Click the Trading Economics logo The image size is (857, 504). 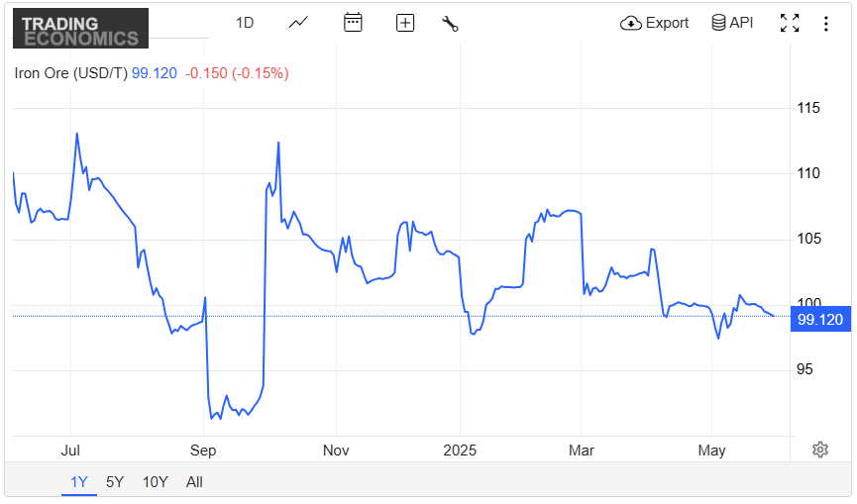tap(80, 29)
